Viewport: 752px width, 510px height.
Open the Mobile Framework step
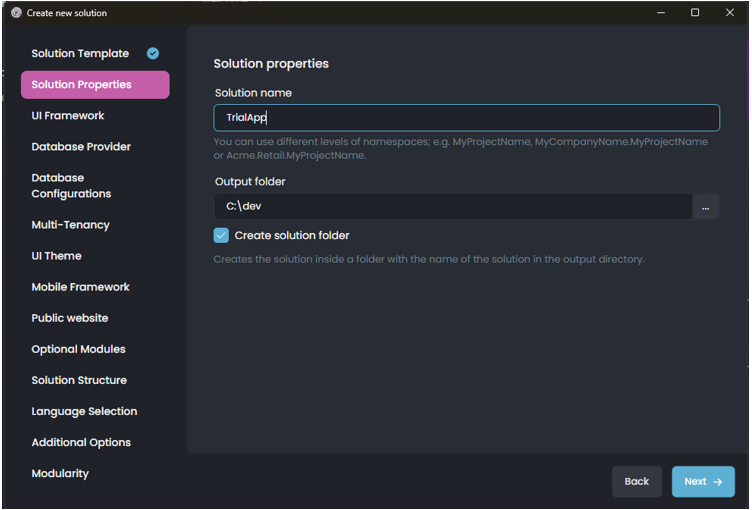[x=80, y=287]
